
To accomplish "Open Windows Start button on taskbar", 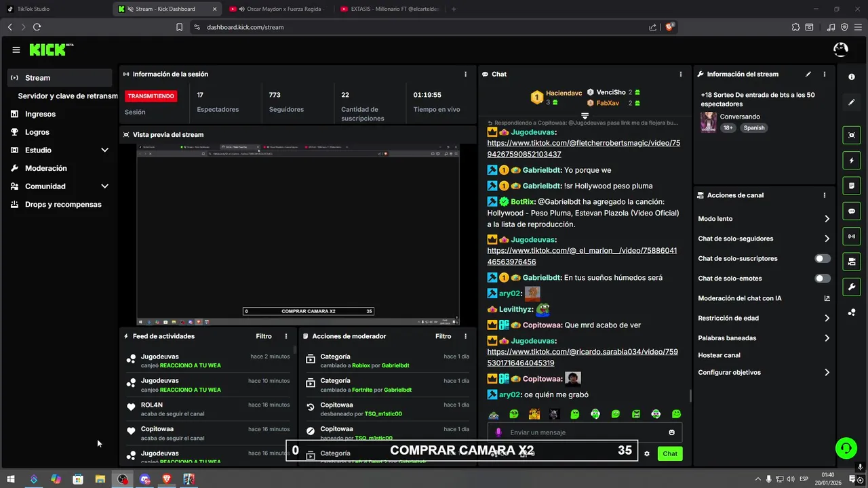I will click(x=11, y=479).
